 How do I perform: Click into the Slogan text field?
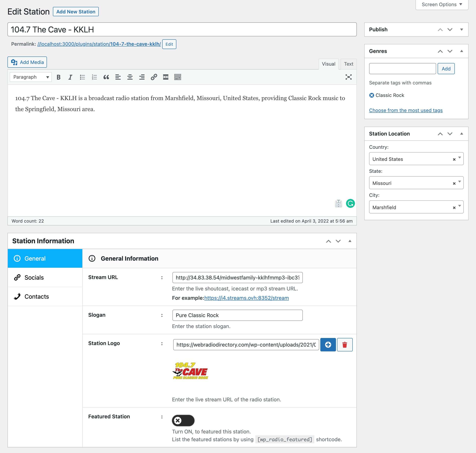tap(237, 315)
